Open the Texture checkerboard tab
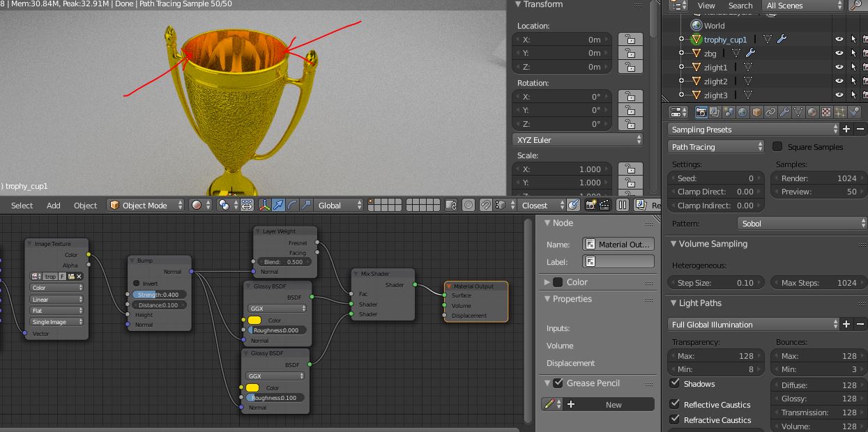 point(827,112)
